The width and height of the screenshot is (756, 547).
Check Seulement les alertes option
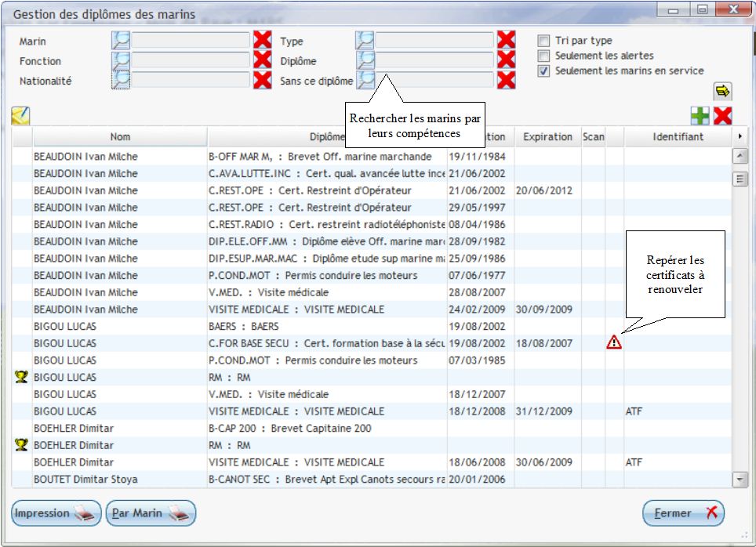(x=543, y=56)
